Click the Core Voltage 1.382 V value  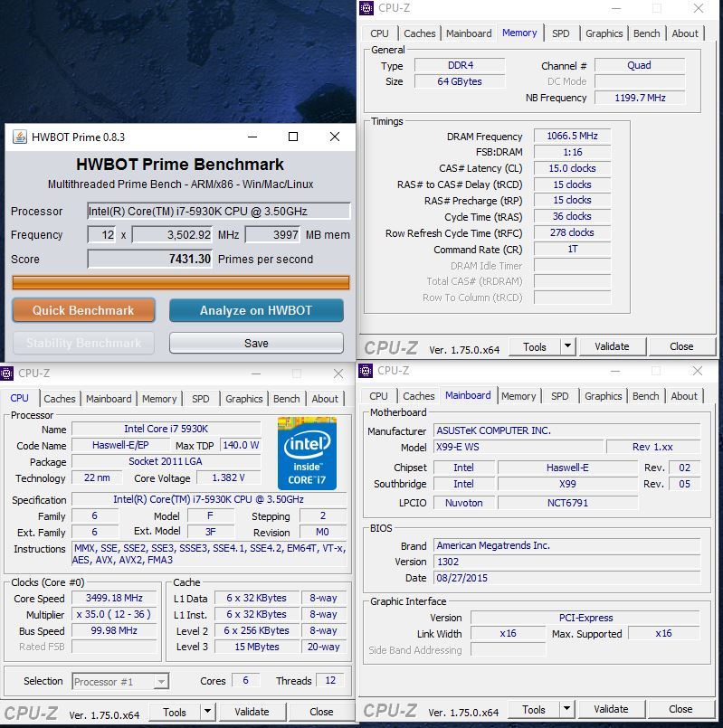tap(228, 477)
